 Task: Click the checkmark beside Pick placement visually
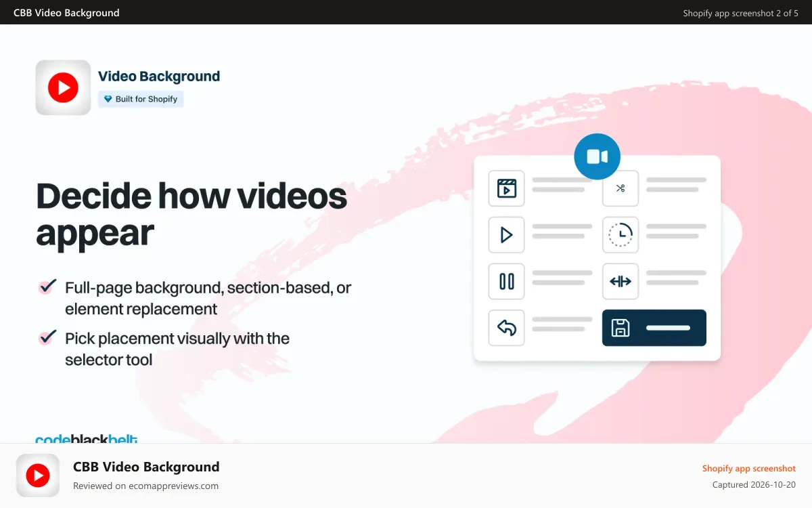(47, 337)
